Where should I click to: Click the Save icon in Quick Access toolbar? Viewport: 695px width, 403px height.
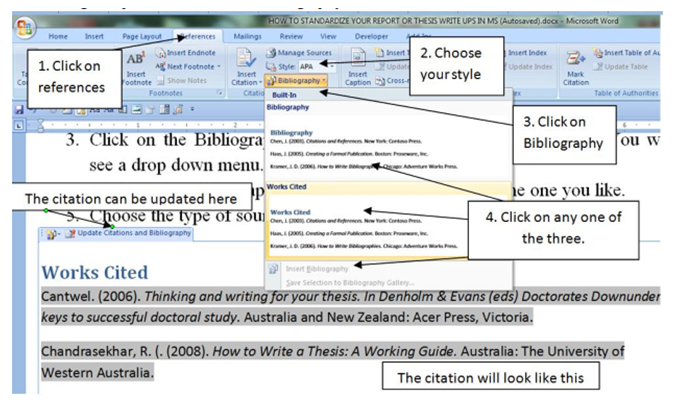pyautogui.click(x=19, y=109)
